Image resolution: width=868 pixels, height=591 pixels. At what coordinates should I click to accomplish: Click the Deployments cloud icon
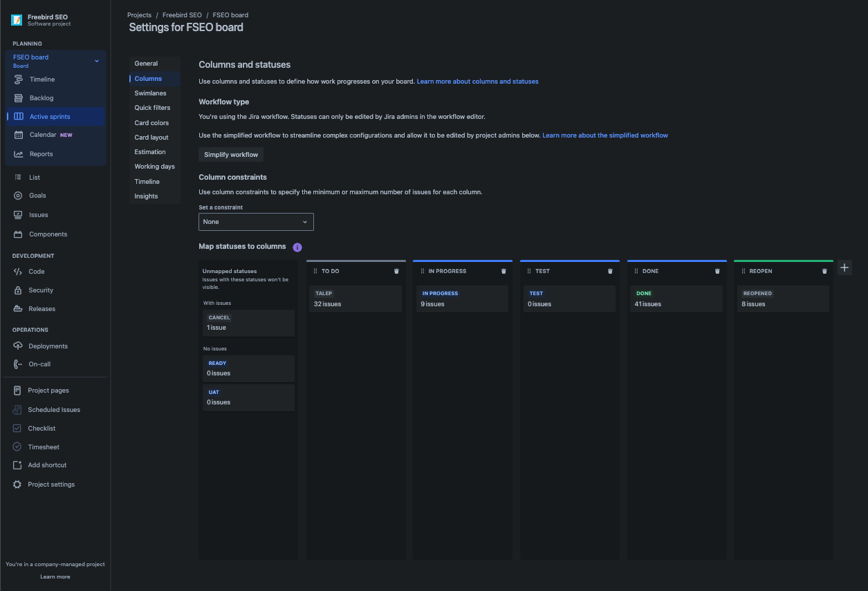click(x=18, y=346)
